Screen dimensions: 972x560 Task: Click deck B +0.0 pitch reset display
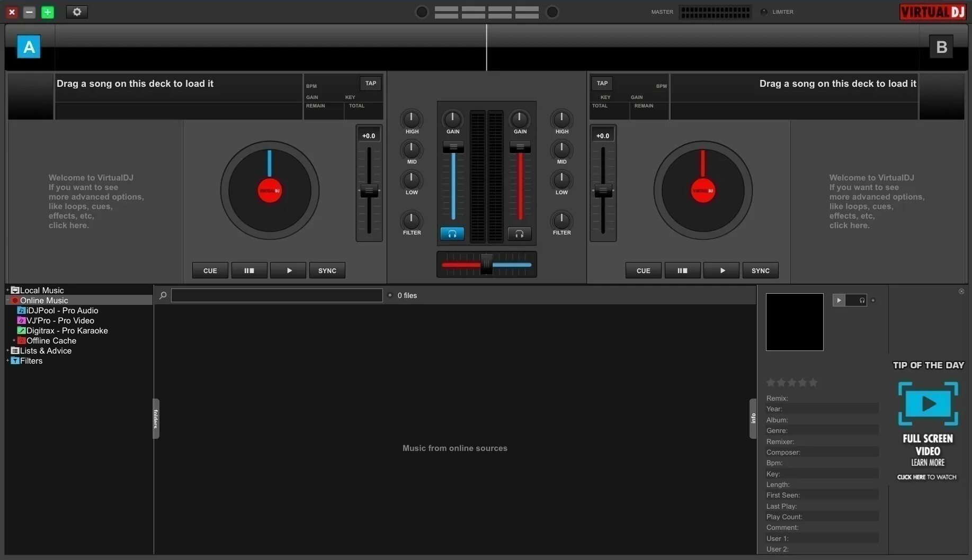[x=603, y=136]
